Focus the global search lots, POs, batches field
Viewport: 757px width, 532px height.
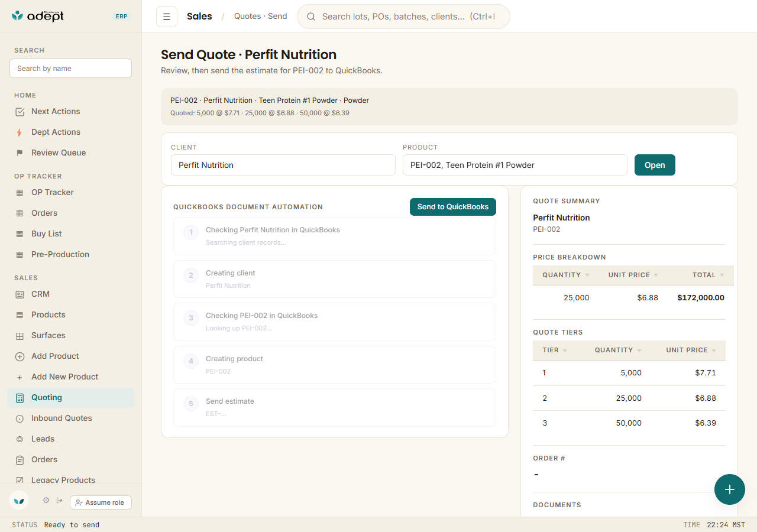403,17
